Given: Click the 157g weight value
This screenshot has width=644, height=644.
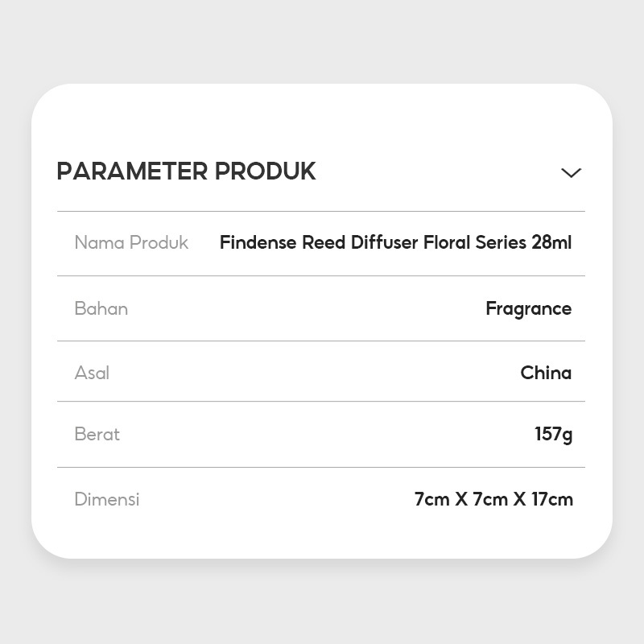Looking at the screenshot, I should [x=553, y=435].
